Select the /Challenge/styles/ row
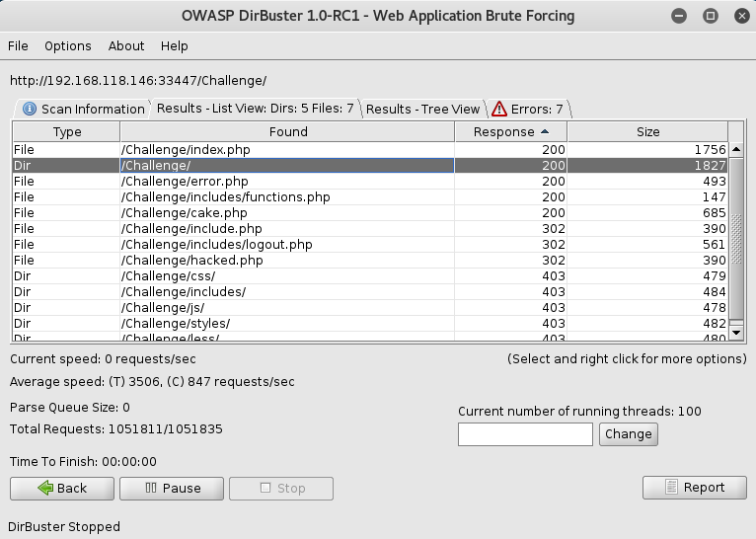This screenshot has height=539, width=756. click(x=370, y=324)
